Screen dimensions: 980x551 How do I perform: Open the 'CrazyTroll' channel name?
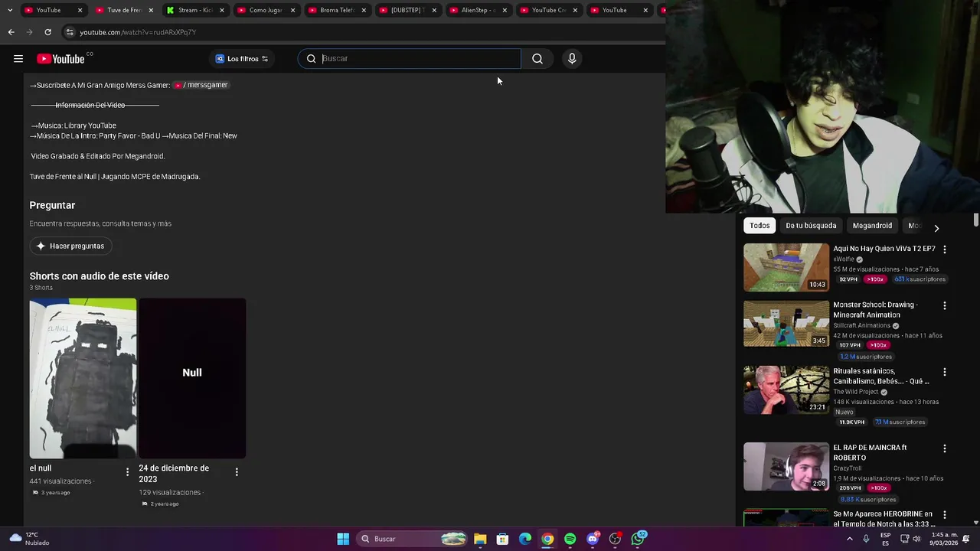(x=847, y=468)
